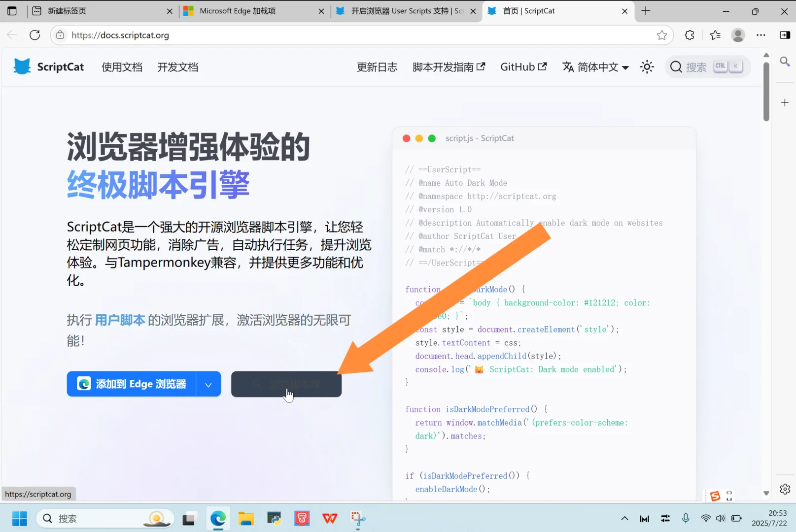Open the 简体中文 language dropdown
The height and width of the screenshot is (532, 796).
coord(595,67)
